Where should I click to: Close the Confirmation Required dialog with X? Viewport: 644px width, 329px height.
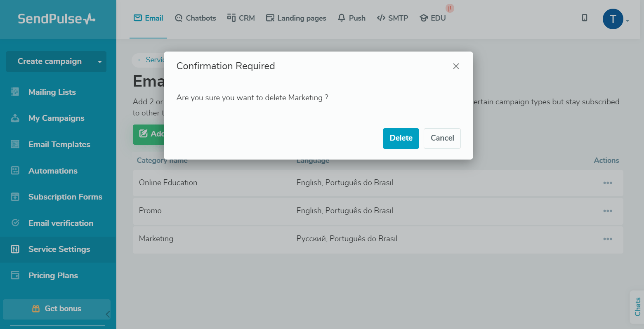pos(456,66)
